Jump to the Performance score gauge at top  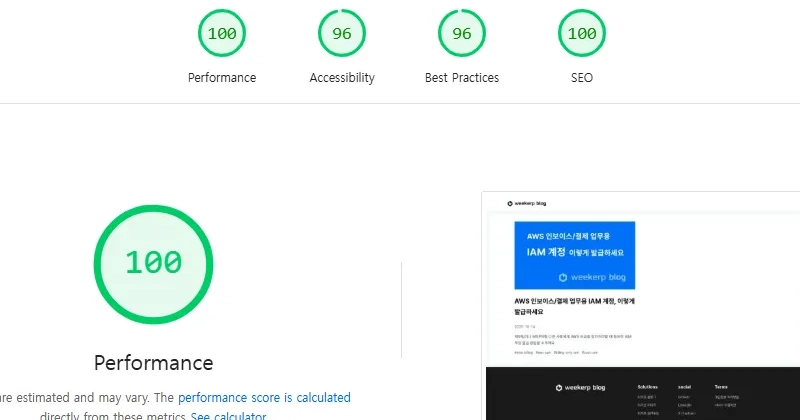(x=222, y=33)
